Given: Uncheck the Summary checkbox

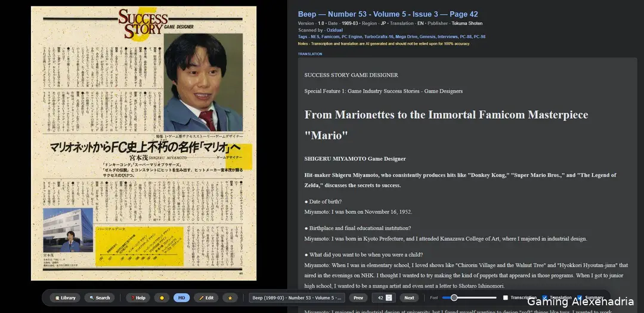Looking at the screenshot, I should [x=580, y=298].
